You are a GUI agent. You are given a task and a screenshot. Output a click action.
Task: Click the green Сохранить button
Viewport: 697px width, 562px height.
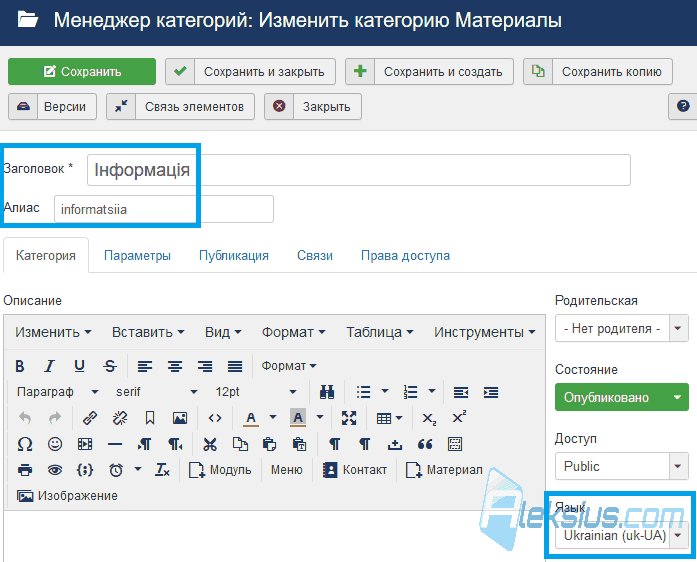click(x=82, y=72)
